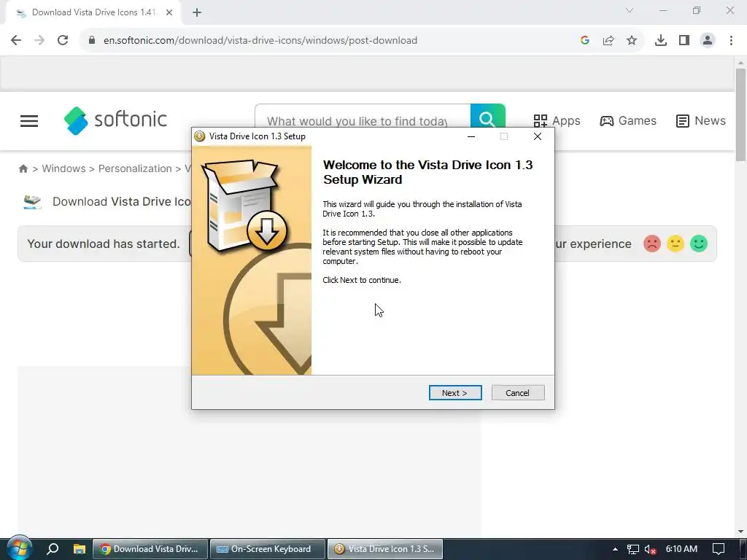Rate experience with yellow neutral face
This screenshot has width=747, height=560.
[675, 244]
